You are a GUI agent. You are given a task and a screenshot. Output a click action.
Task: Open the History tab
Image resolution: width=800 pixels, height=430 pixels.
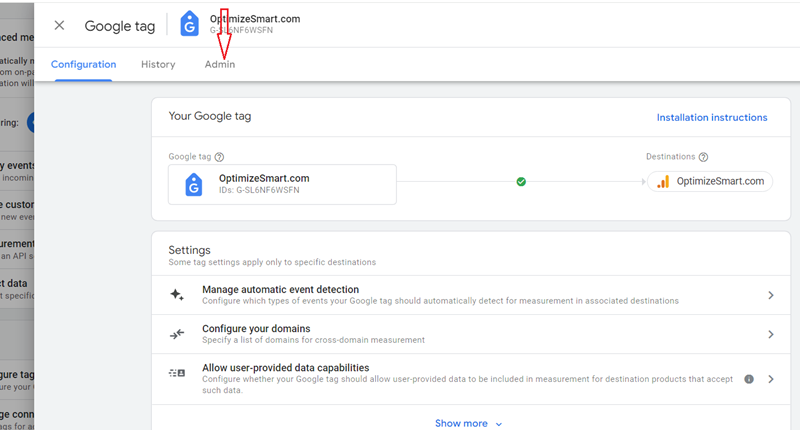point(158,64)
